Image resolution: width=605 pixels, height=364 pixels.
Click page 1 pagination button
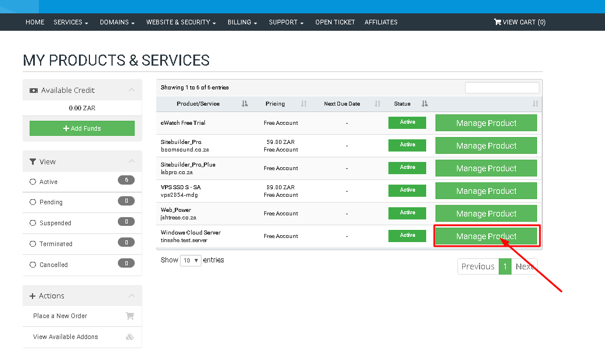pyautogui.click(x=505, y=266)
